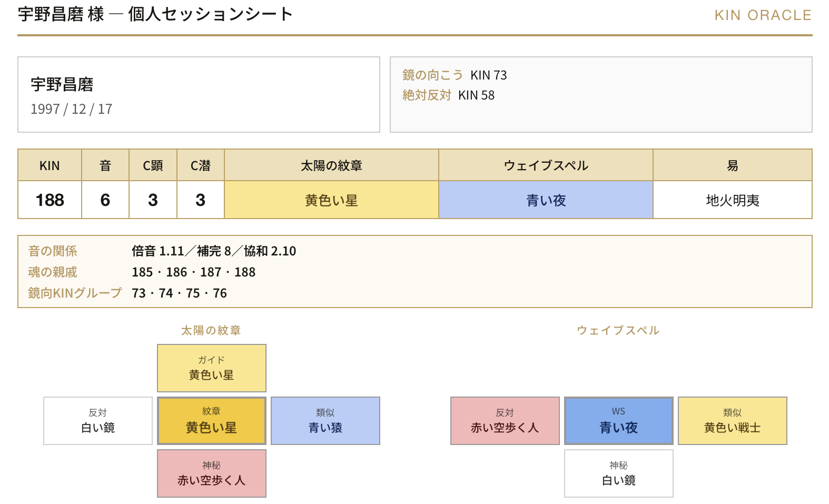This screenshot has height=504, width=829.
Task: Select the central 紋章 黄色い星 tile
Action: [x=212, y=421]
